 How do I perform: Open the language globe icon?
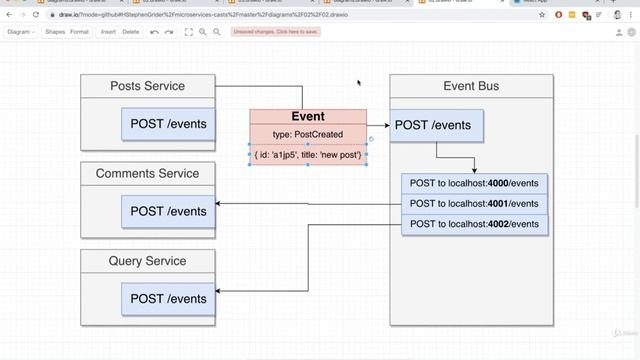tap(631, 32)
